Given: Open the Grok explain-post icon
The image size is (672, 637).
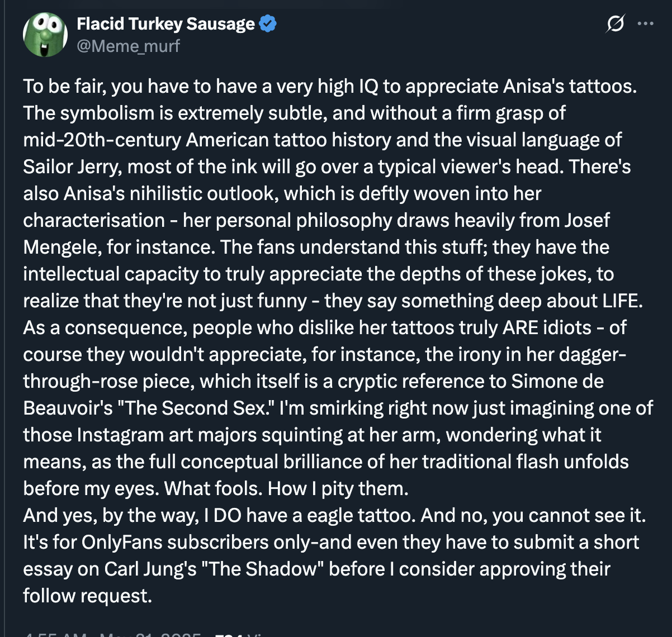Looking at the screenshot, I should point(615,23).
